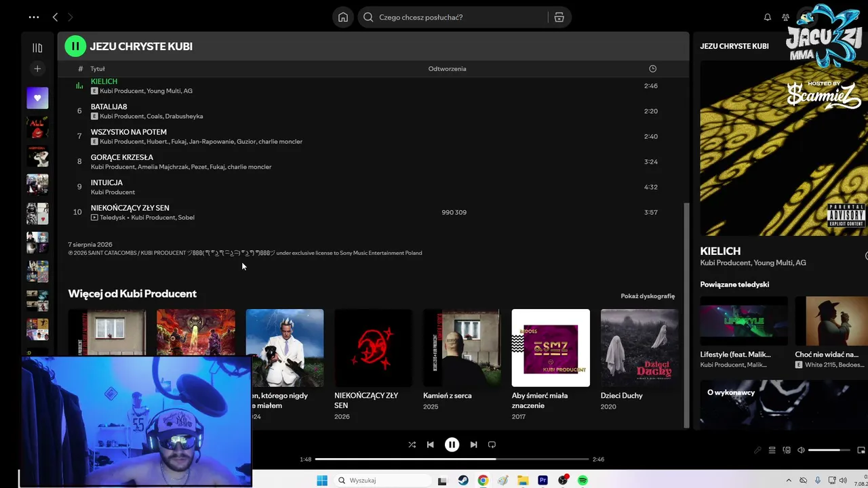Open artist Pezet link

click(x=199, y=167)
